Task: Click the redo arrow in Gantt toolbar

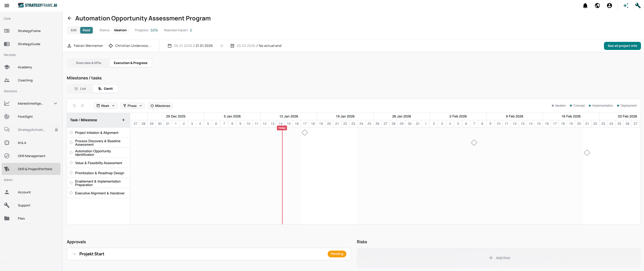Action: [82, 106]
